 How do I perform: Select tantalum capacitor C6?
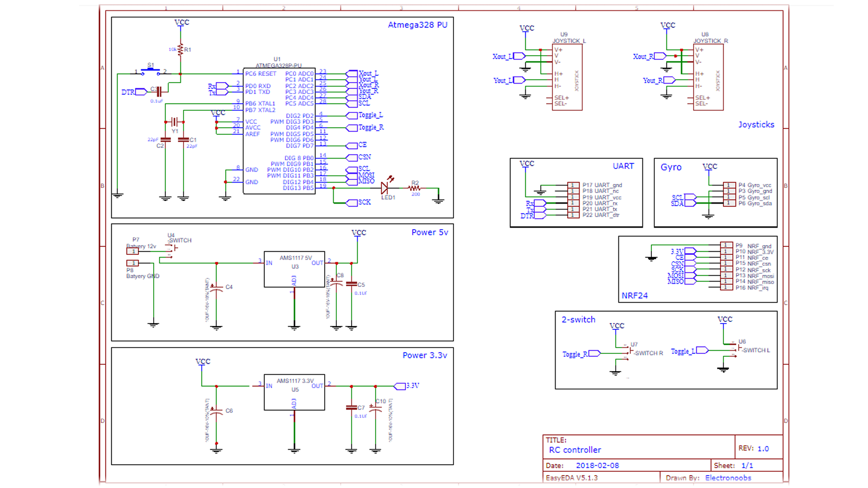[x=217, y=411]
